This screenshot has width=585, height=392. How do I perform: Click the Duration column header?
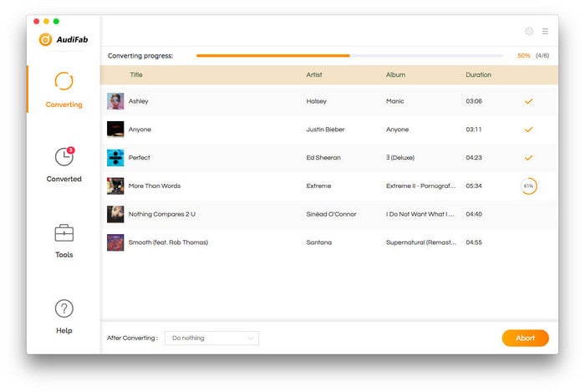(478, 74)
